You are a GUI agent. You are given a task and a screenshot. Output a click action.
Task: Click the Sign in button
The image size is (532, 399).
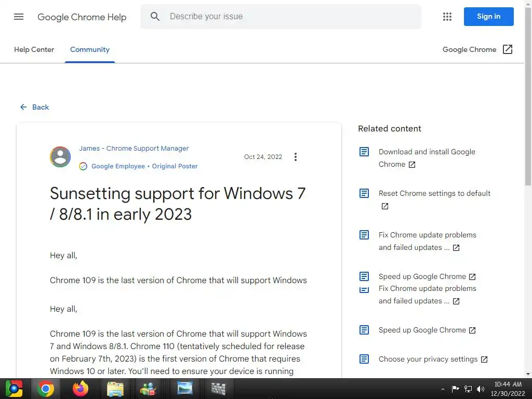coord(488,17)
